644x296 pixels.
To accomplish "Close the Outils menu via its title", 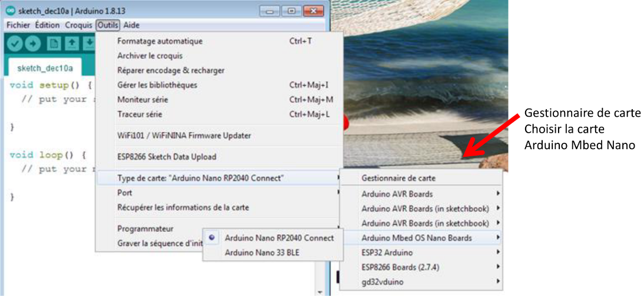I will point(108,25).
